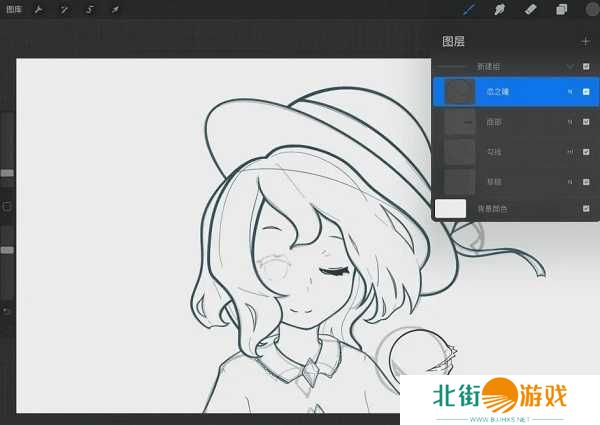
Task: Toggle visibility of the 背景颜色 layer
Action: 586,208
